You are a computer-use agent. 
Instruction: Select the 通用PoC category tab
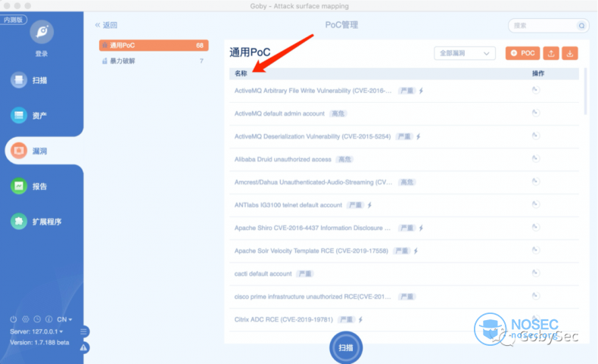click(154, 45)
